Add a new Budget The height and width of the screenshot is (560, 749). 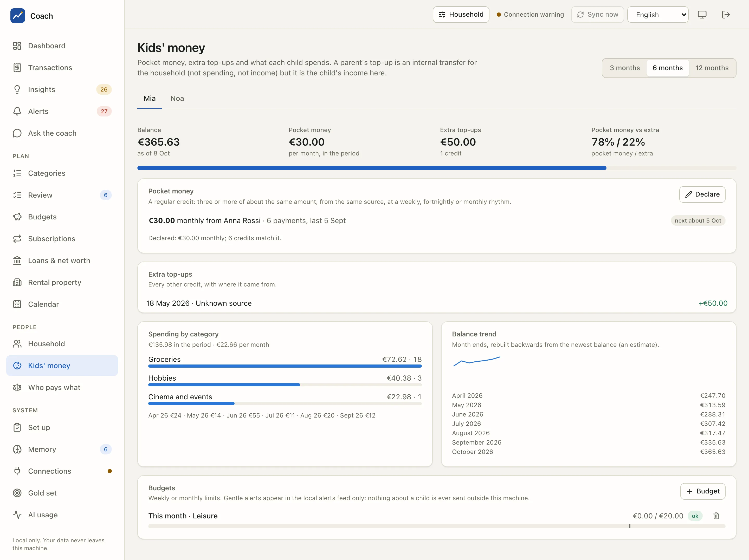click(703, 491)
